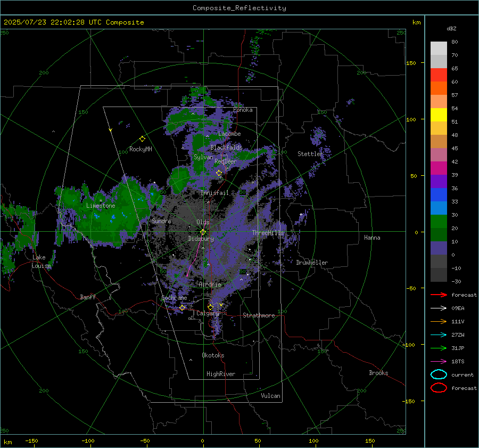479x448 pixels.
Task: Click the Lacombe city label
Action: click(x=229, y=134)
